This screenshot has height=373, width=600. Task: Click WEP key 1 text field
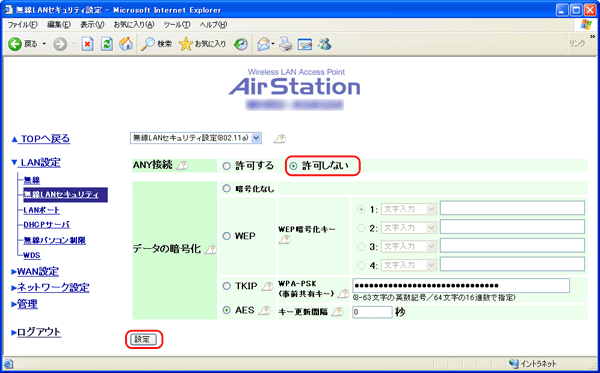[512, 208]
